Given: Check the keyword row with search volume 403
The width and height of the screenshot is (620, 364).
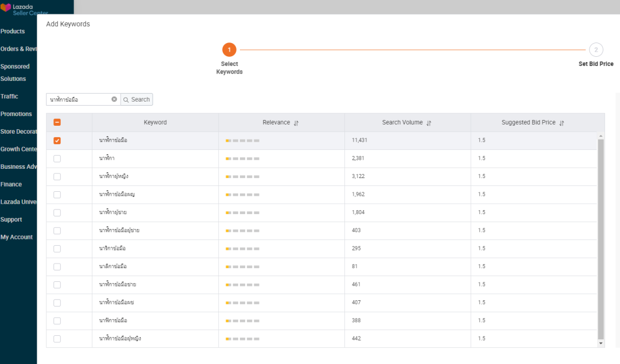Looking at the screenshot, I should (57, 231).
